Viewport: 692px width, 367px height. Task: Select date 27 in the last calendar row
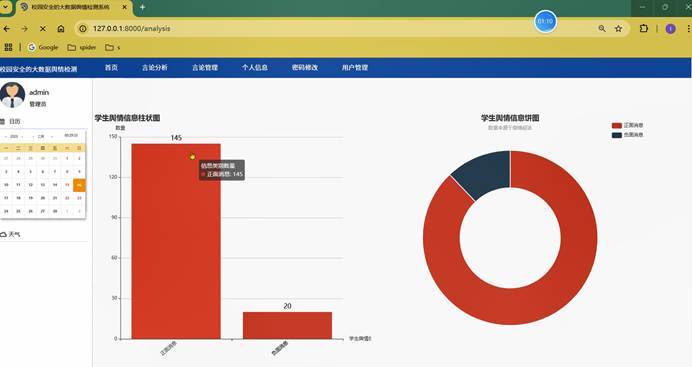[42, 211]
